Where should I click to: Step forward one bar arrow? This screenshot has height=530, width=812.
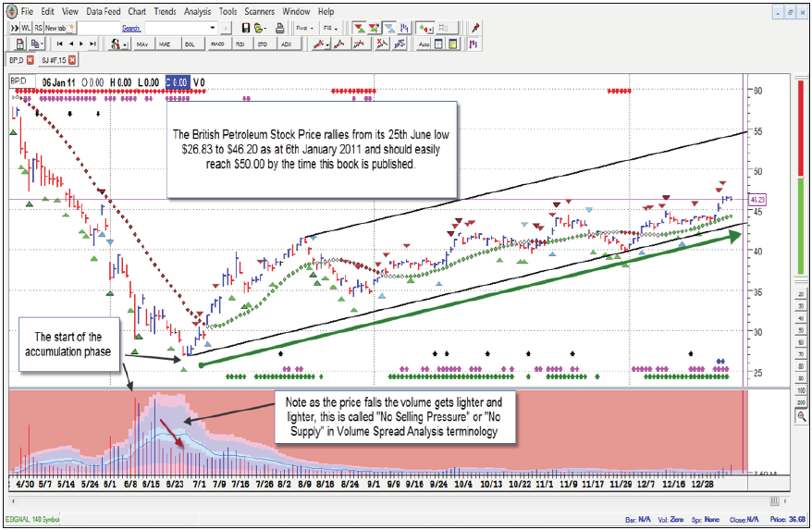coord(81,44)
